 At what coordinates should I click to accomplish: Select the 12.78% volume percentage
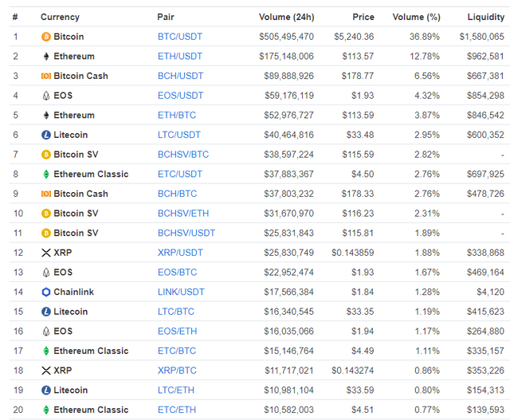[425, 57]
